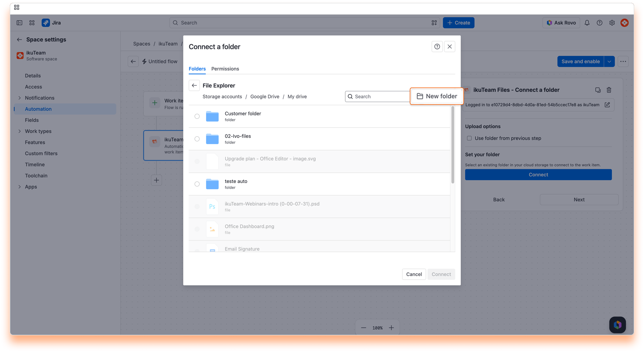Click the blue Connect button in side panel

tap(538, 175)
